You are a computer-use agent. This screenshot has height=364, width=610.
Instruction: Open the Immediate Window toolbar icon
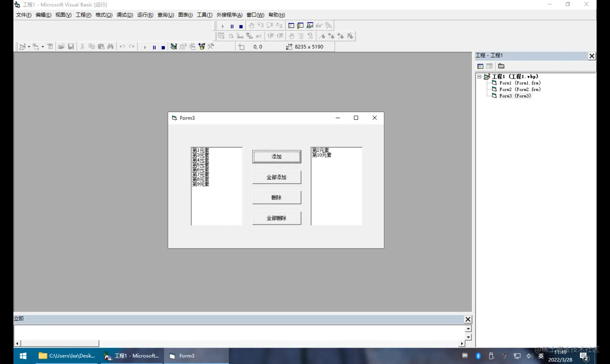click(x=301, y=26)
